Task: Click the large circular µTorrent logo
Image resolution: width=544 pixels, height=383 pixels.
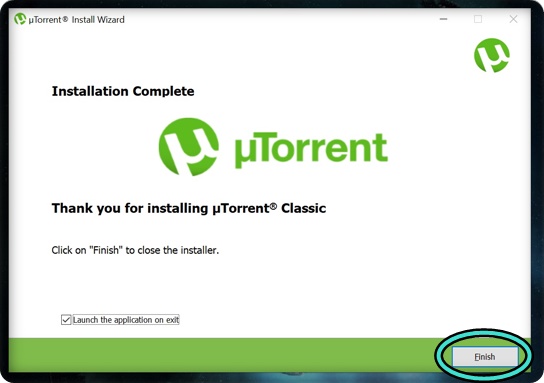Action: (189, 147)
